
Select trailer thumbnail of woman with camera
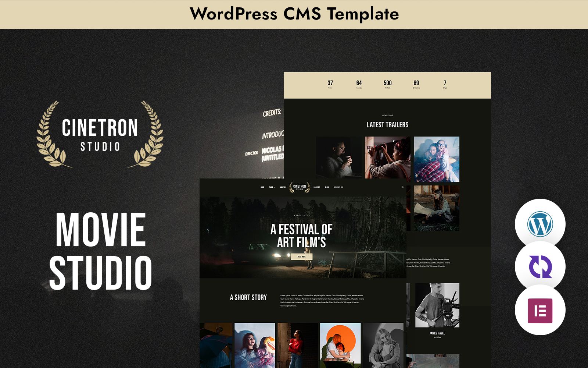pos(387,158)
